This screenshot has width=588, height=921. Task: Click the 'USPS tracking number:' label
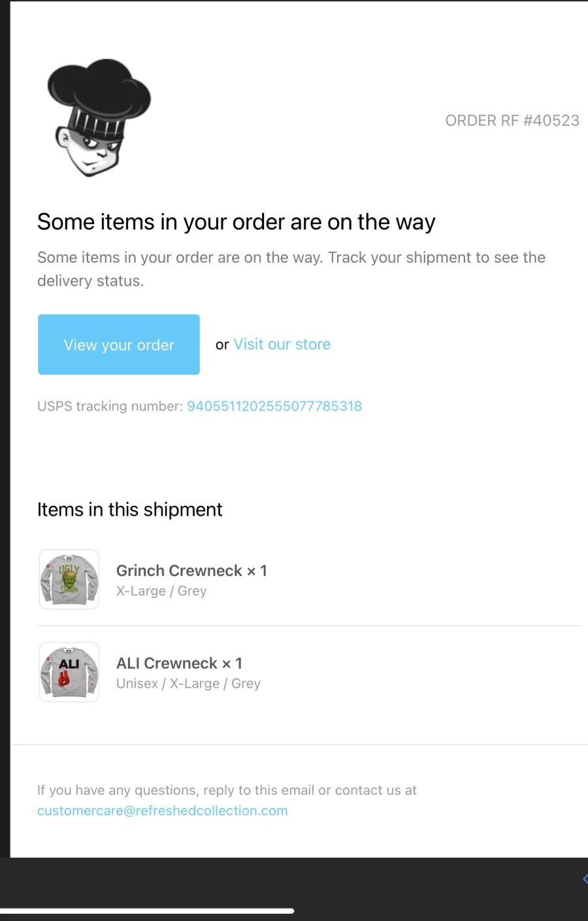(110, 406)
